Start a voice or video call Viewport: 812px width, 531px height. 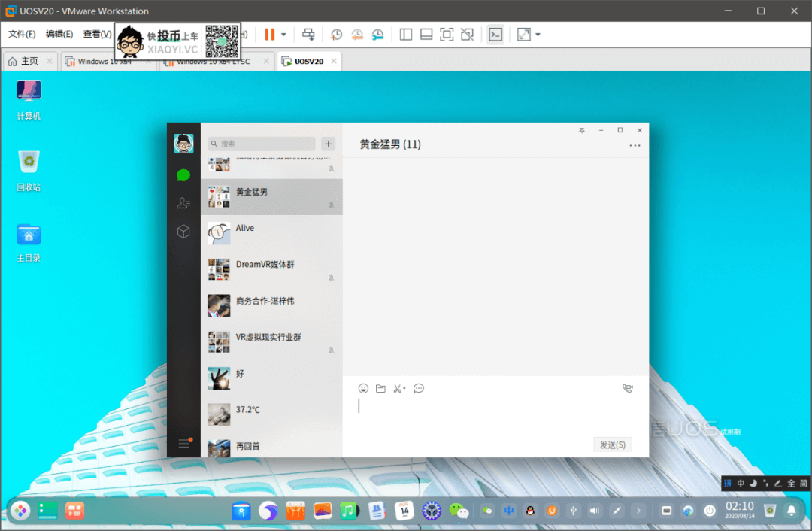(x=628, y=389)
